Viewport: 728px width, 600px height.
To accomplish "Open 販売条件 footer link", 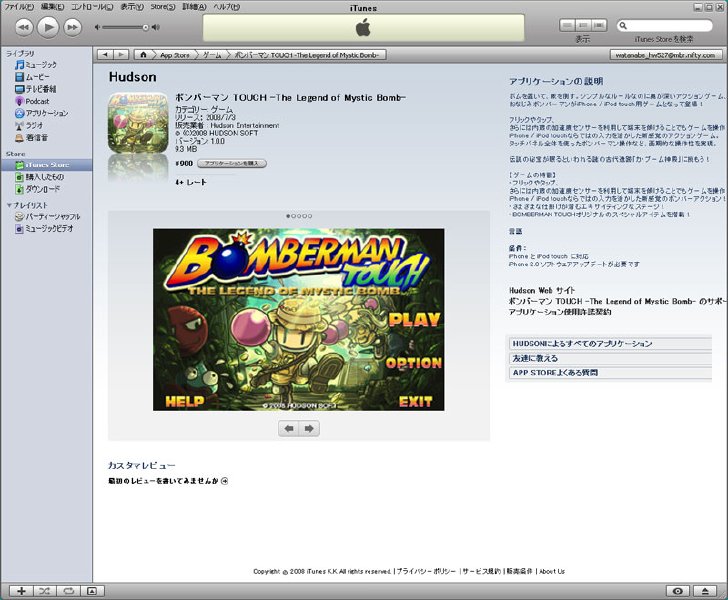I will click(x=519, y=571).
